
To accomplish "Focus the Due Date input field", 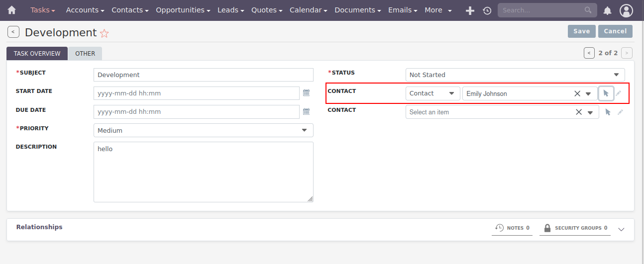I will [x=197, y=112].
